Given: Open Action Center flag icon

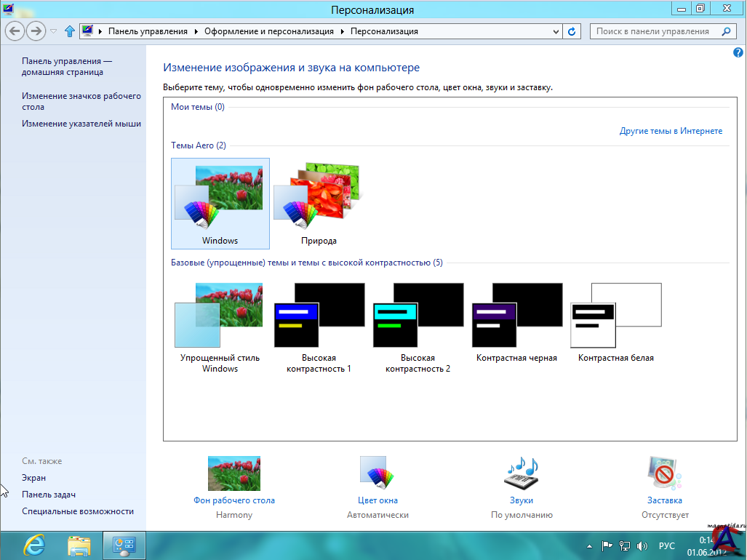Looking at the screenshot, I should click(607, 546).
